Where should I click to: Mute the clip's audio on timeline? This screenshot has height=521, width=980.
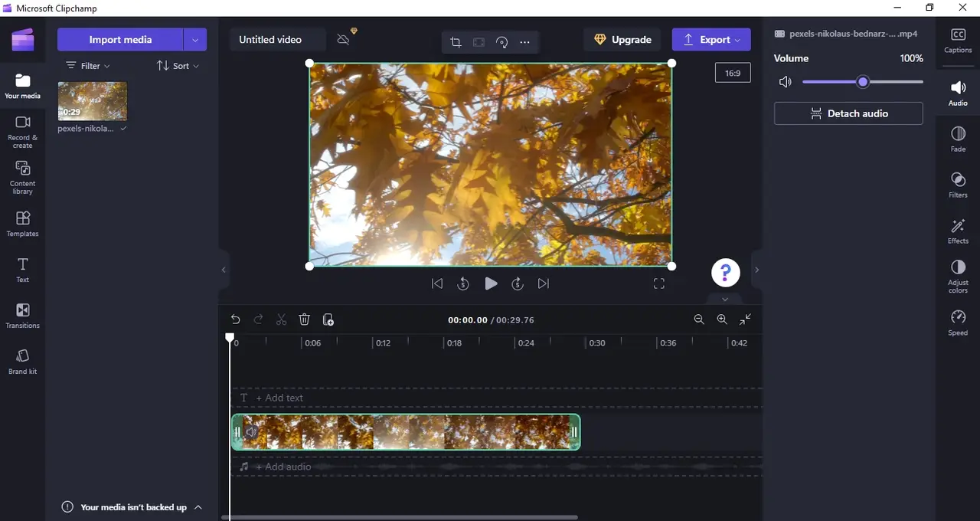[x=251, y=432]
